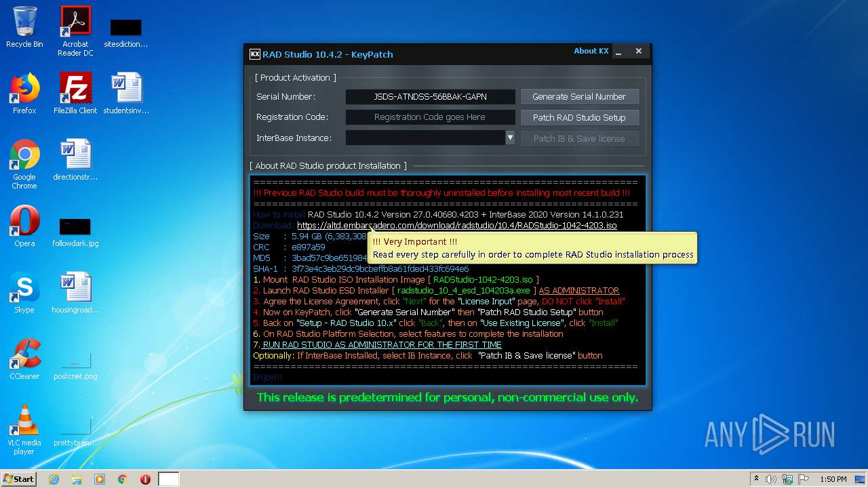Select followdark.jpg desktop file

(x=75, y=232)
